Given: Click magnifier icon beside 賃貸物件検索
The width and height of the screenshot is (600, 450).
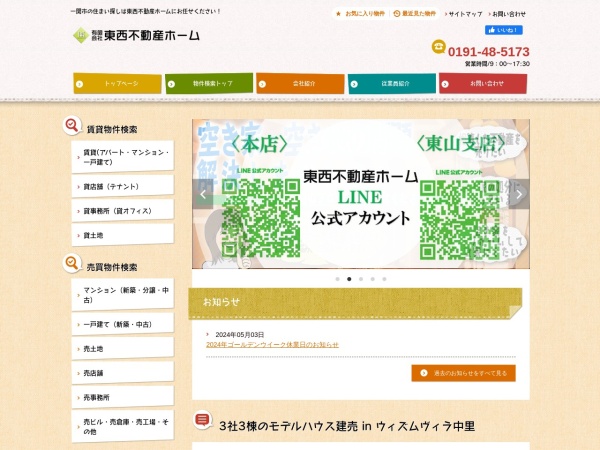Looking at the screenshot, I should (72, 126).
